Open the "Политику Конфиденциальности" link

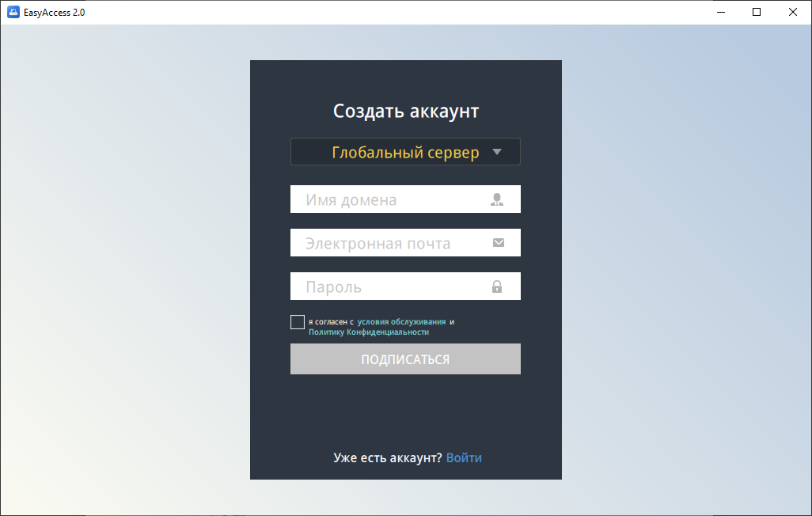pyautogui.click(x=369, y=332)
